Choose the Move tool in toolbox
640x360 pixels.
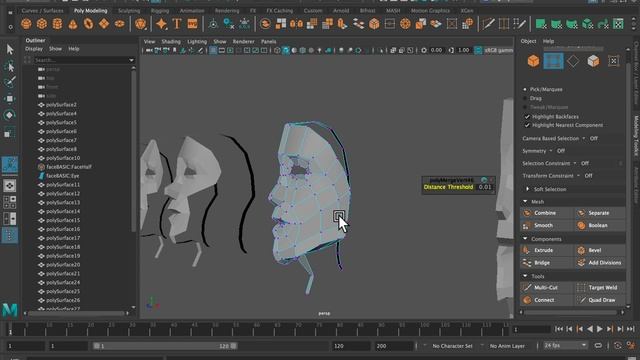click(10, 99)
